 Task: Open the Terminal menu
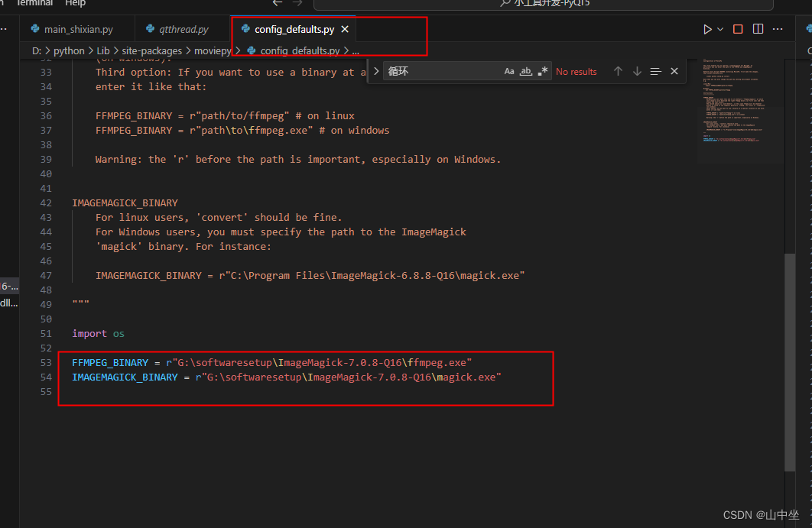coord(34,3)
